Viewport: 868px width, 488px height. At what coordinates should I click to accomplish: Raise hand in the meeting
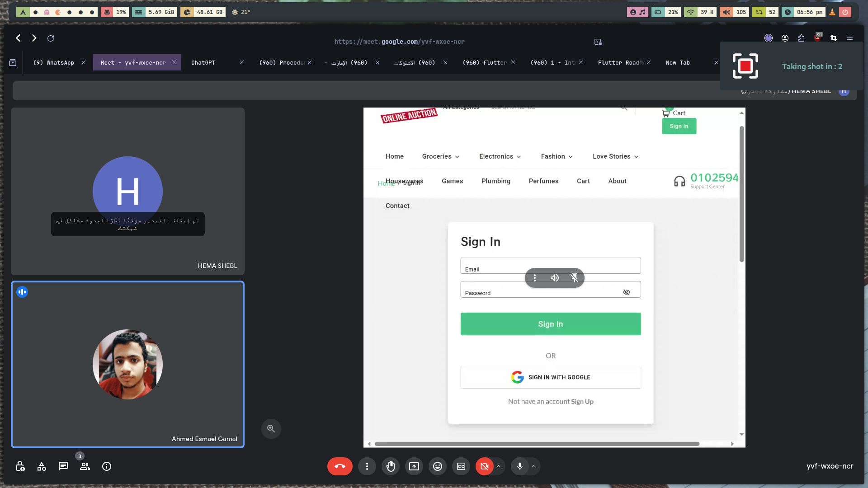[391, 466]
